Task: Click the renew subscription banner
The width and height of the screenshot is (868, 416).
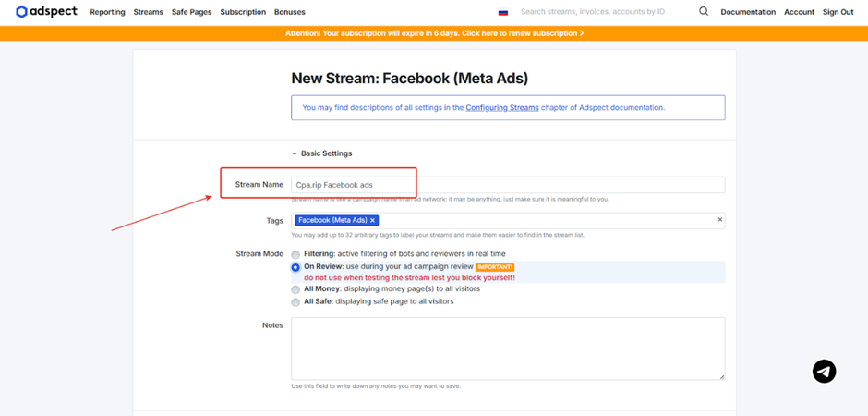Action: point(434,33)
